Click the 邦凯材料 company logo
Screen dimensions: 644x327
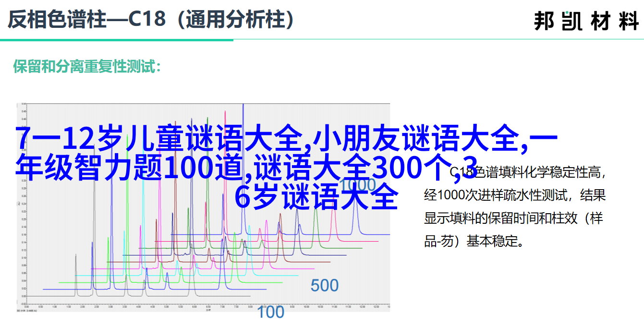(586, 21)
